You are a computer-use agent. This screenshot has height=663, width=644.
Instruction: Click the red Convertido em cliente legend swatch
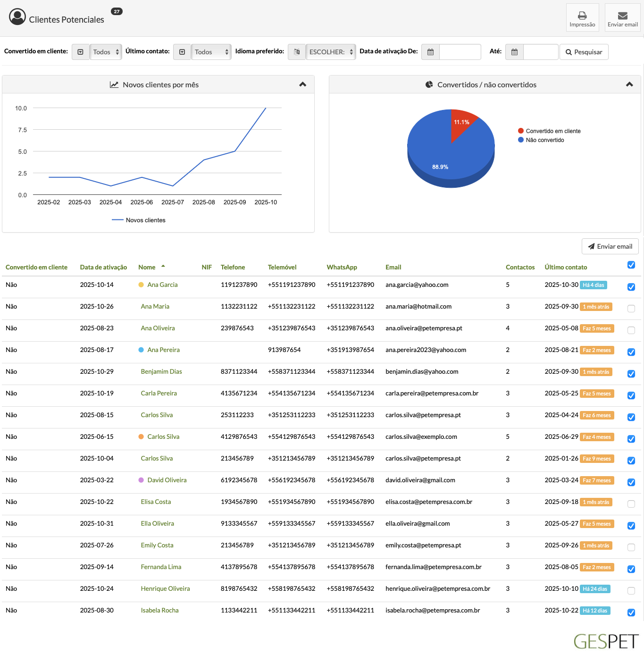pyautogui.click(x=521, y=131)
